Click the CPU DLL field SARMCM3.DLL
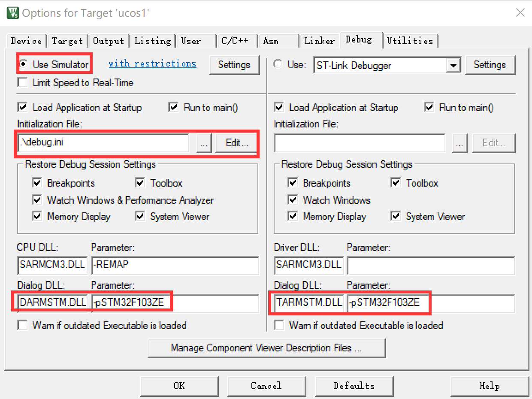Viewport: 532px width, 399px height. [x=52, y=266]
